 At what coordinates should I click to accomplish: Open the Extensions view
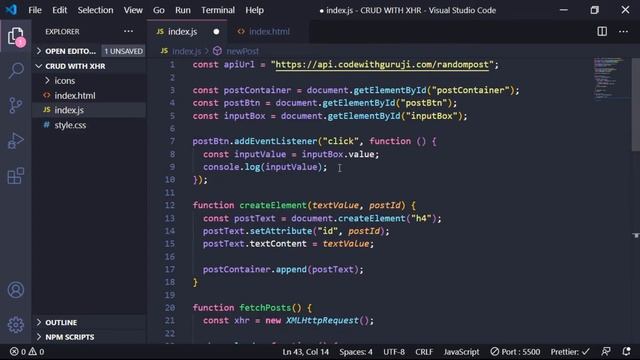pos(16,176)
